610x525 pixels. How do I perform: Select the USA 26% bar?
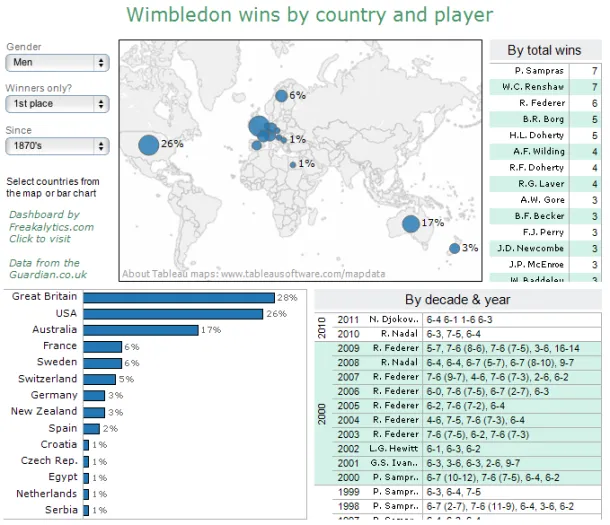pyautogui.click(x=173, y=314)
